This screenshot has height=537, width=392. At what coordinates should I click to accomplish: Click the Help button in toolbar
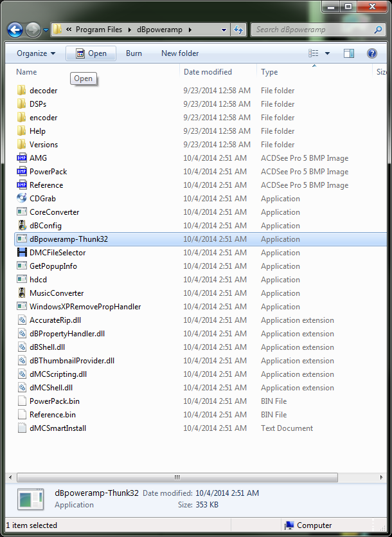pos(371,53)
